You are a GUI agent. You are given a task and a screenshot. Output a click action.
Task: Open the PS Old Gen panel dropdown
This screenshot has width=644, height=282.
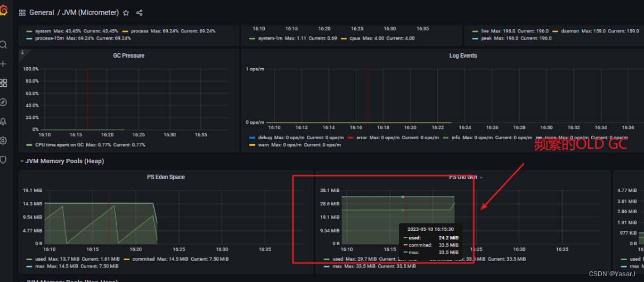(482, 177)
